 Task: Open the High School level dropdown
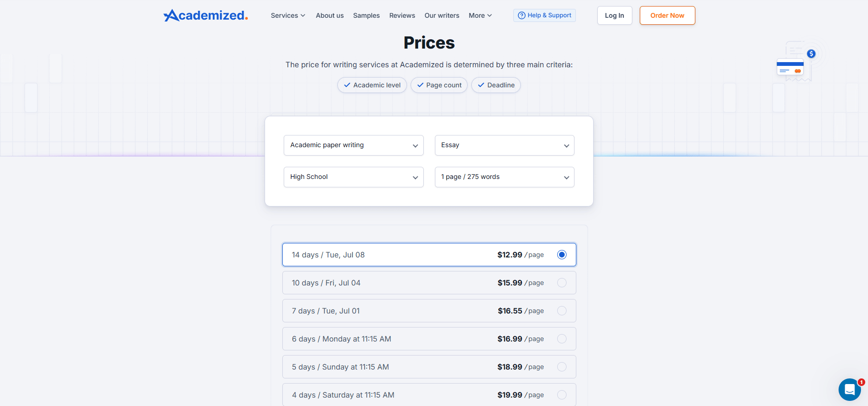click(353, 177)
